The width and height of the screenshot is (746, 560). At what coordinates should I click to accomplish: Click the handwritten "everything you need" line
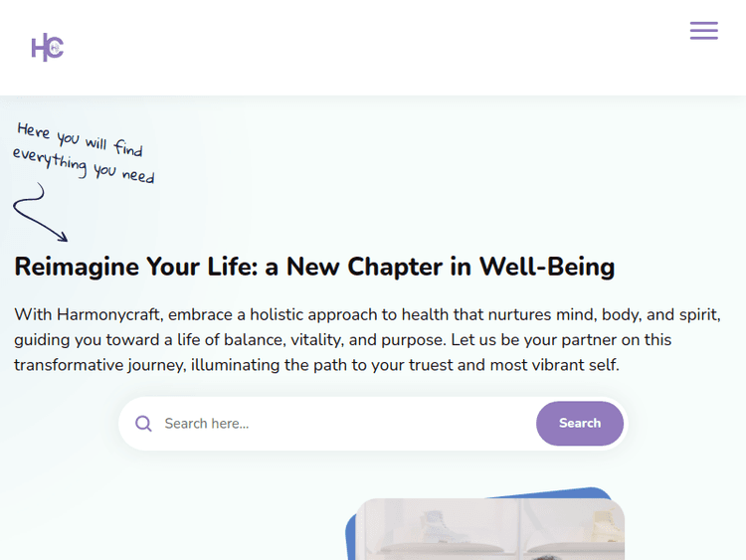[84, 166]
